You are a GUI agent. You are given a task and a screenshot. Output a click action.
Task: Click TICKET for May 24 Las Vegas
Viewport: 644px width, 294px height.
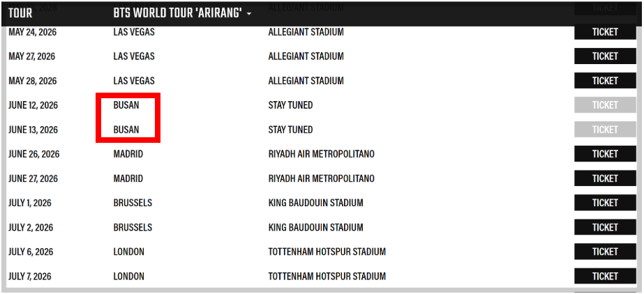605,32
